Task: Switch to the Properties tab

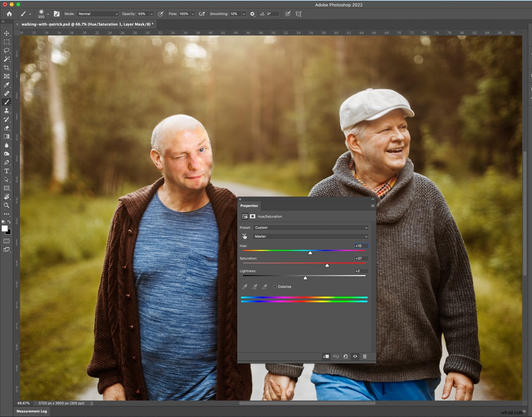Action: point(249,206)
